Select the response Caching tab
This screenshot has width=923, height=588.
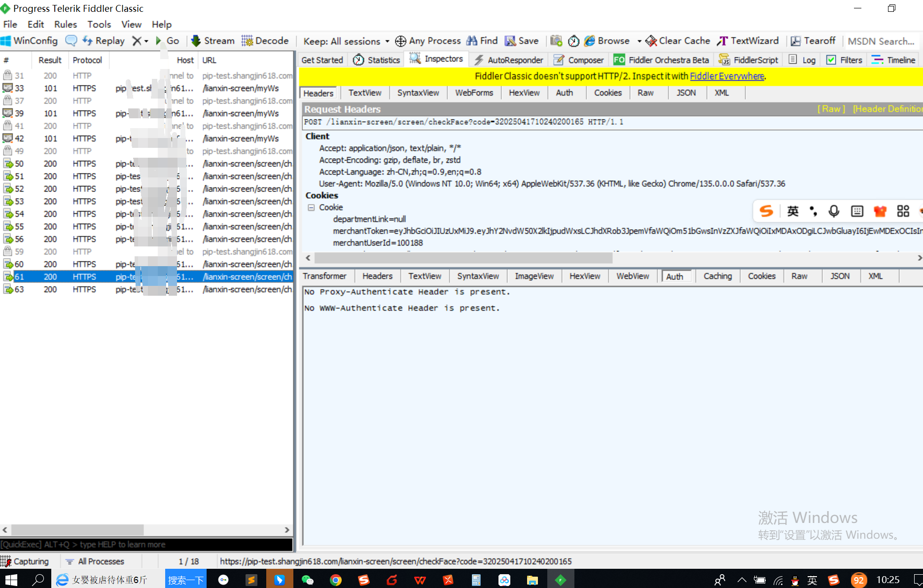pos(717,276)
